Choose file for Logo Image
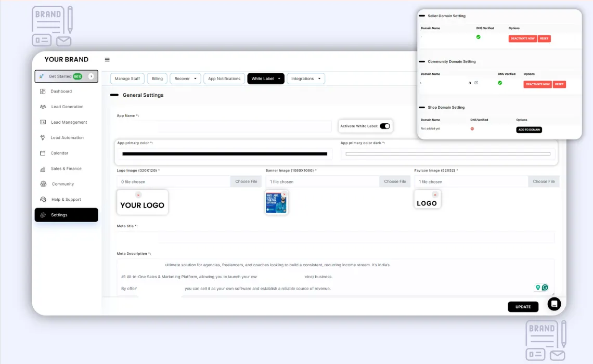 [x=246, y=181]
